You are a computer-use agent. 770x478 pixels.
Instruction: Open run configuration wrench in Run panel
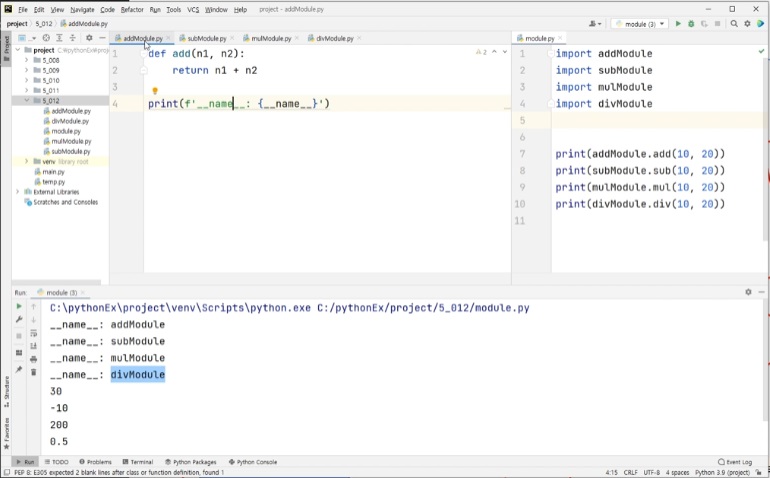click(19, 319)
